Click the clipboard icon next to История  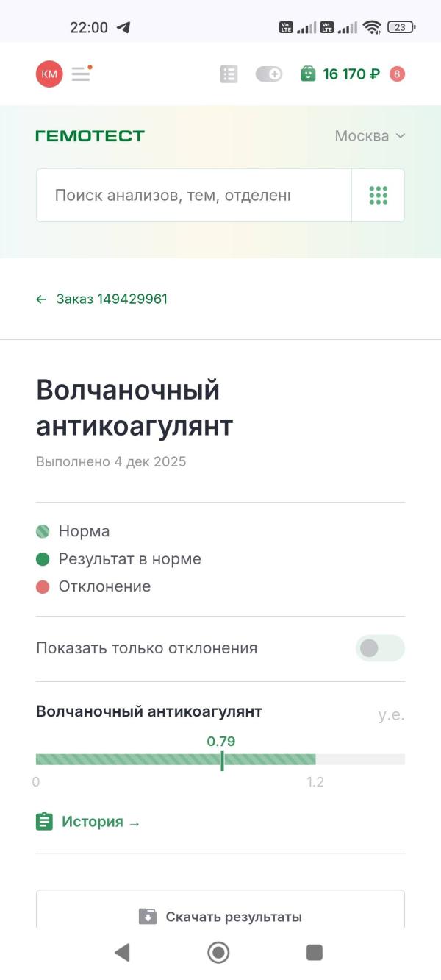pos(44,821)
